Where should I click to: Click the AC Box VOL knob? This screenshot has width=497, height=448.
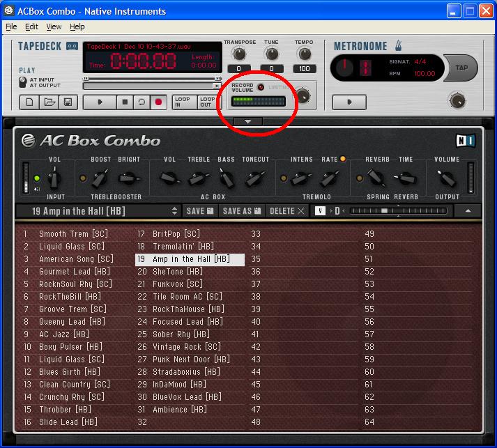(x=169, y=178)
